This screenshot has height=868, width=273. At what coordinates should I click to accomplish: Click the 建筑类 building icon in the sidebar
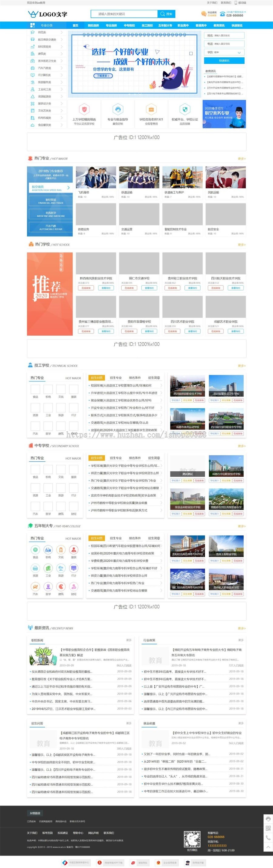tap(32, 54)
